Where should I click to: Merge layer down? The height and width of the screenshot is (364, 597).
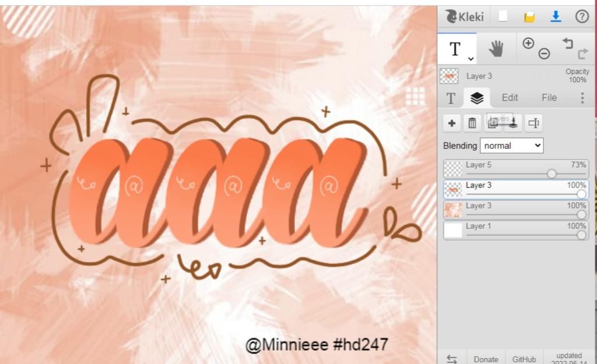513,123
